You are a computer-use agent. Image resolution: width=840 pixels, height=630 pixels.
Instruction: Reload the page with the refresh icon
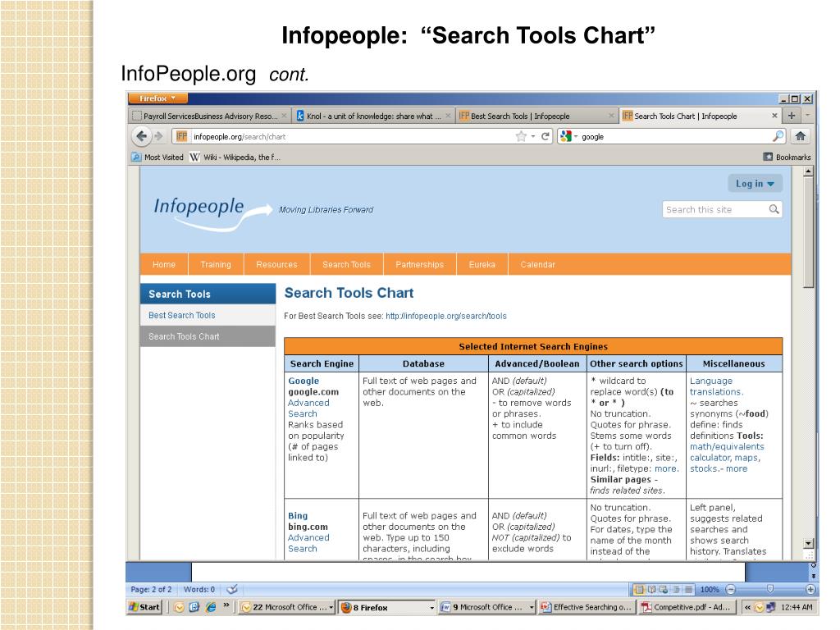tap(546, 136)
